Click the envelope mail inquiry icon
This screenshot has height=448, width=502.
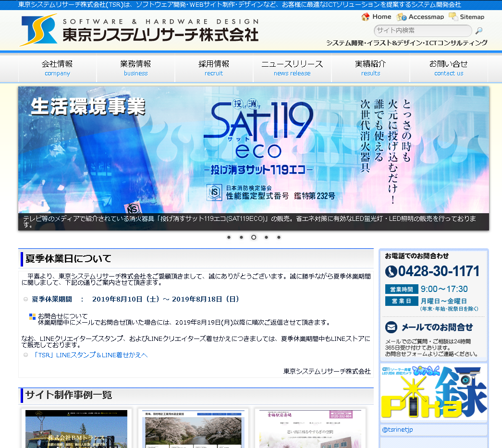391,327
